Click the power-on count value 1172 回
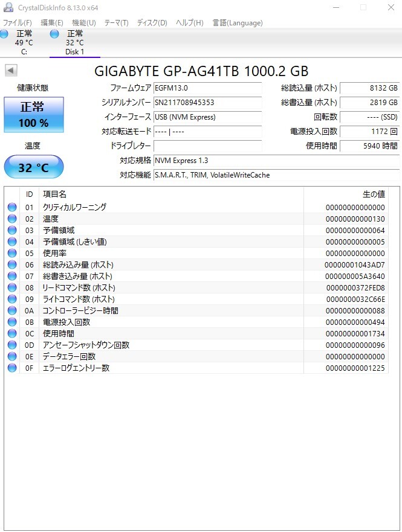402x532 pixels. pos(370,132)
